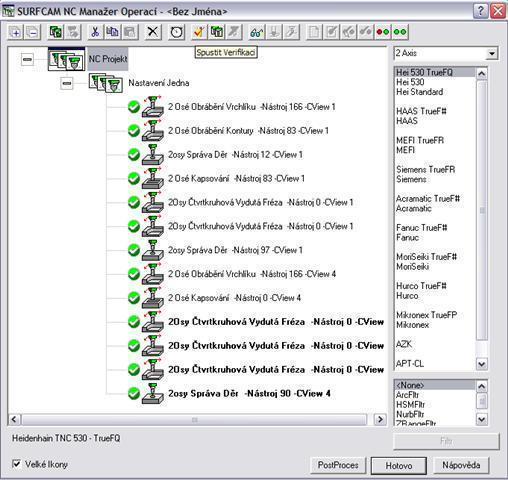Select Siemens TrueFR postprocessor
This screenshot has height=480, width=508.
pyautogui.click(x=426, y=169)
